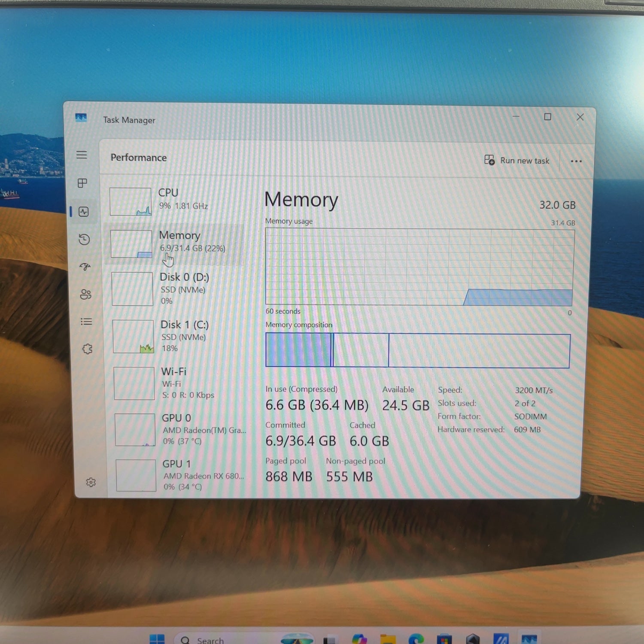Click the Memory composition bar
This screenshot has width=644, height=644.
click(418, 351)
